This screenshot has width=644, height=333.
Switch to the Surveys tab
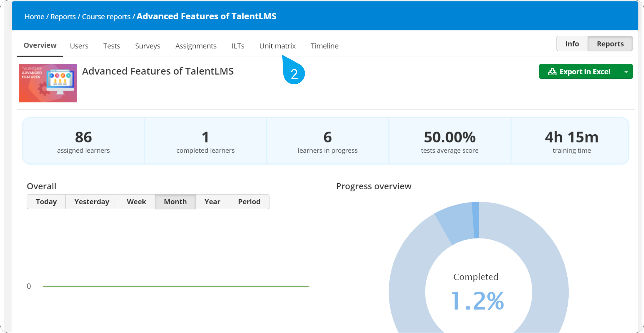coord(148,46)
